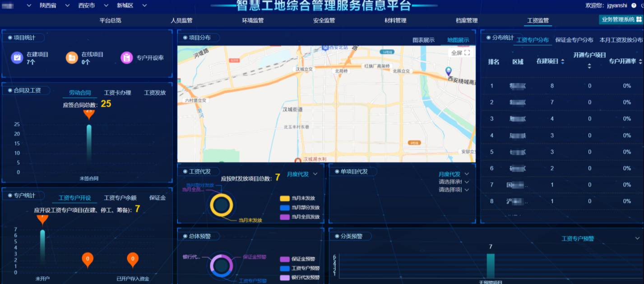Toggle sort order on the 开通专户项目 column

click(x=589, y=66)
